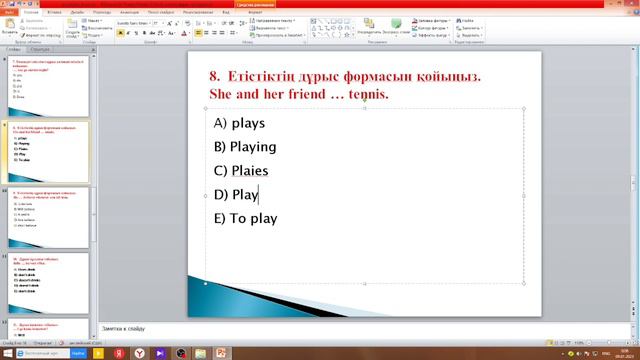
Task: Open the Рецензирование ribbon tab
Action: [x=198, y=12]
